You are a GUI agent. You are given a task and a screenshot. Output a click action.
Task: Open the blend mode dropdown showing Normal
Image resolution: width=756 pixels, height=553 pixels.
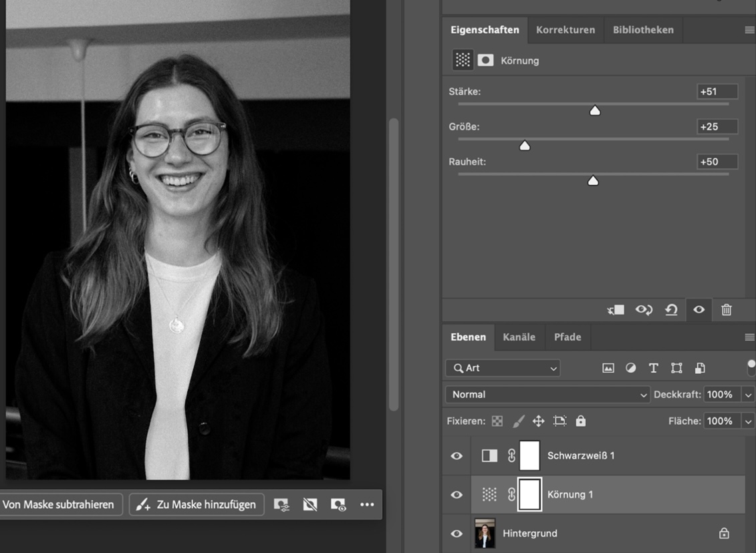pyautogui.click(x=548, y=394)
